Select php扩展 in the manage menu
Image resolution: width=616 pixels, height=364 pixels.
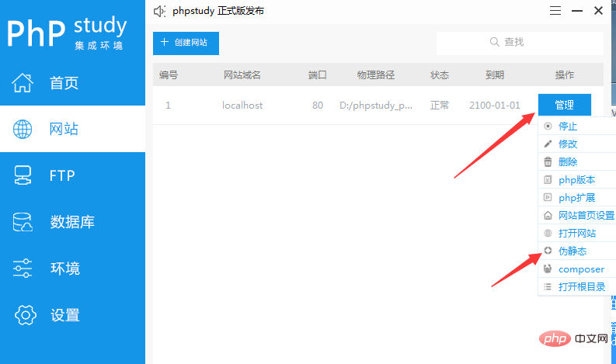point(577,197)
